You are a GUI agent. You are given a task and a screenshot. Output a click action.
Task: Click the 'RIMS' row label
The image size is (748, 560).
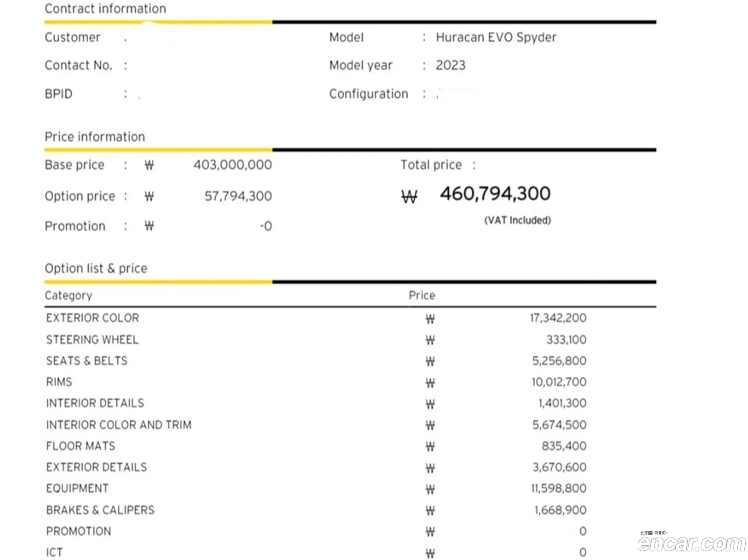tap(59, 382)
